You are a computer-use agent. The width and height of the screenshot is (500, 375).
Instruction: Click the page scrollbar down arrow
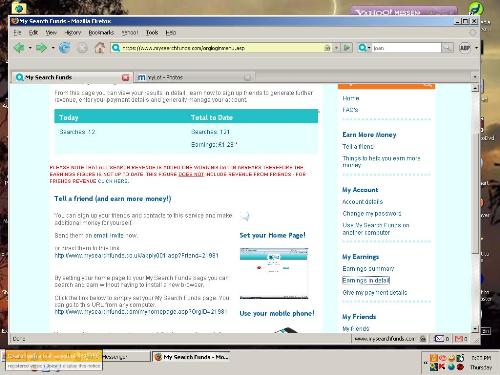(475, 329)
